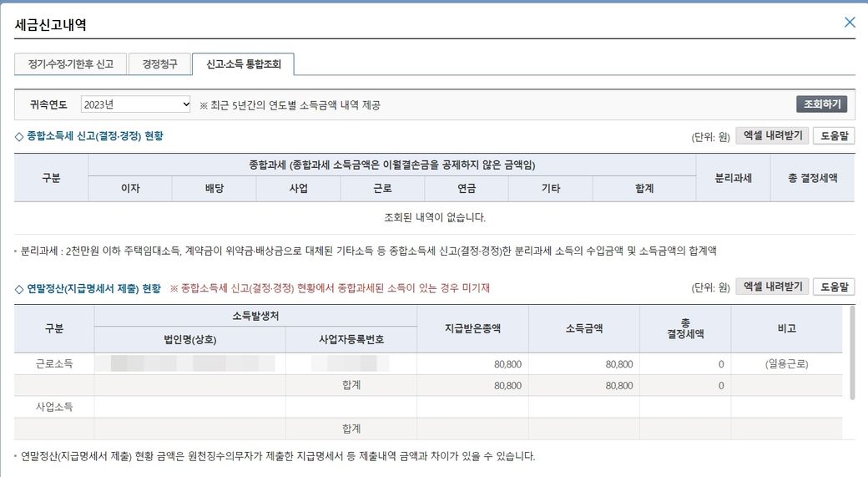Download Excel for 연말정산 현황 section
Viewport: 868px width, 477px height.
[x=771, y=287]
